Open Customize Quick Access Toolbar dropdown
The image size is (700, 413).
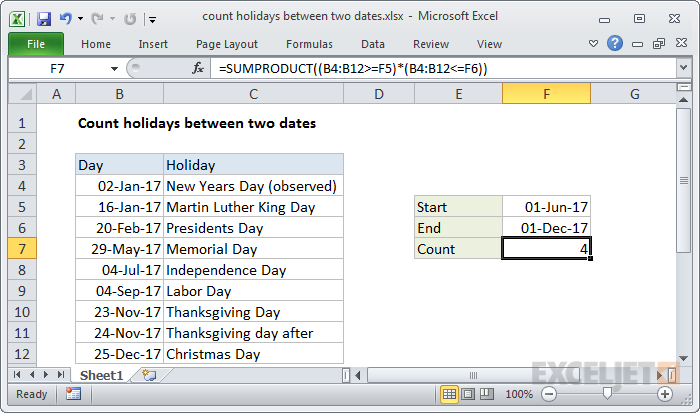(x=151, y=17)
